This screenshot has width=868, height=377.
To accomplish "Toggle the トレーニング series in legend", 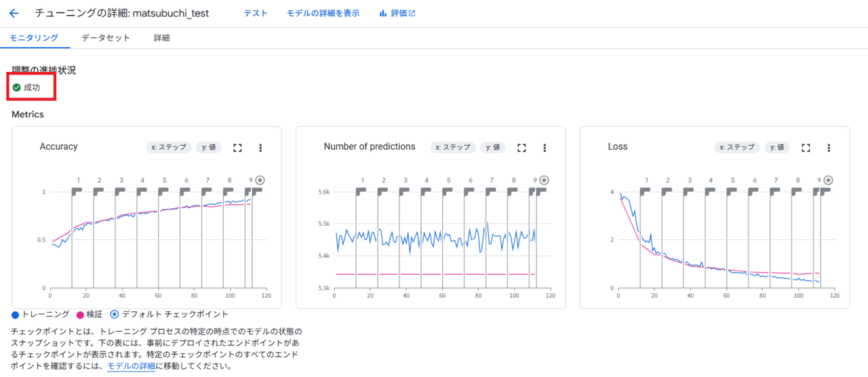I will click(41, 315).
